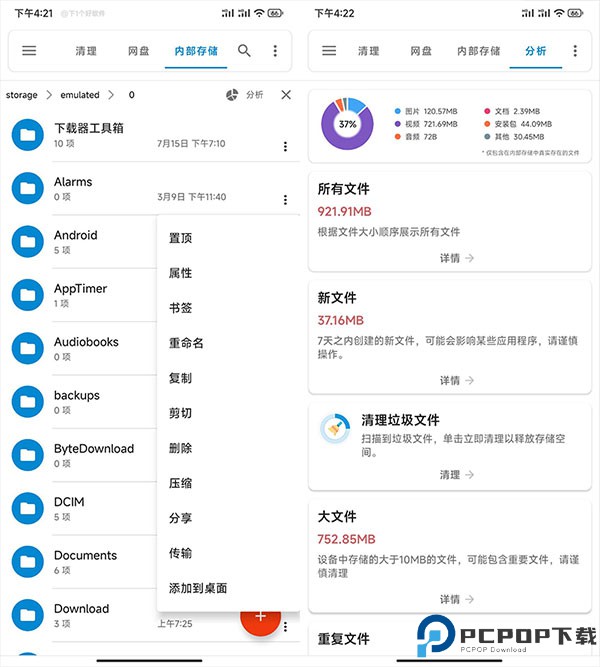Switch to 网盘 tab on right screen
Screen dimensions: 600x667
[421, 51]
